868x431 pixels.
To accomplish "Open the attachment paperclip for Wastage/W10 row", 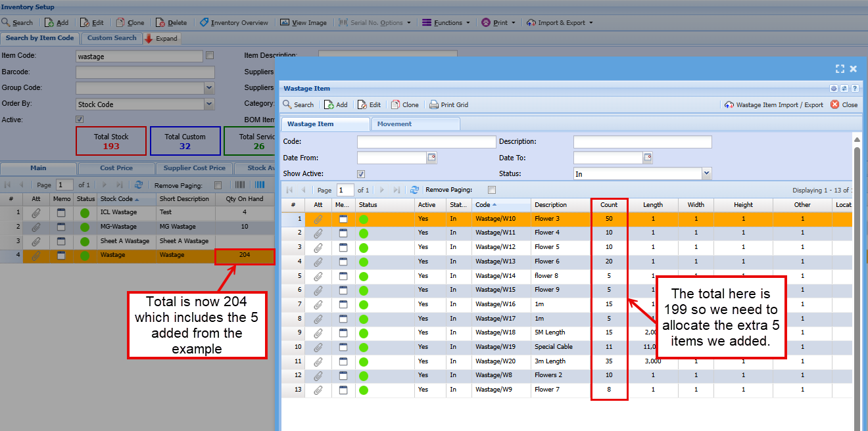I will tap(318, 219).
